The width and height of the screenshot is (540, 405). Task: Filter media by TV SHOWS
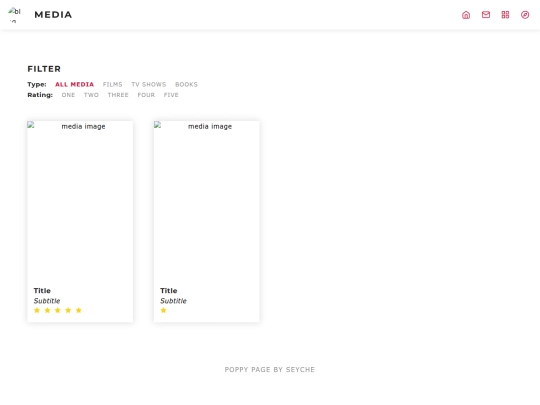[x=148, y=84]
